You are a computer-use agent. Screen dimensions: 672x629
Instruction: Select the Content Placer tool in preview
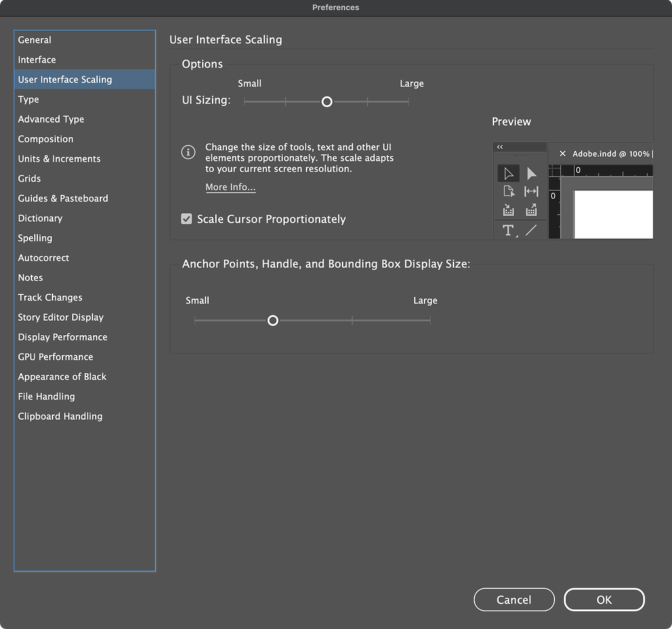532,209
